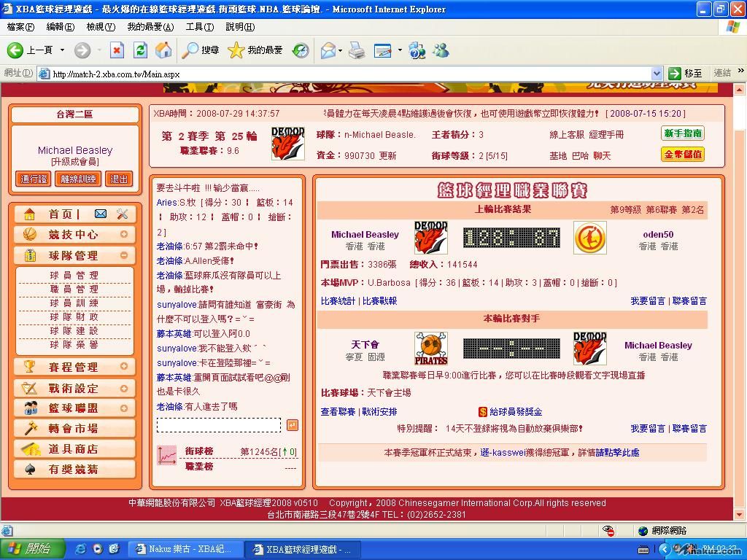Click the Refresh page icon

tap(140, 50)
